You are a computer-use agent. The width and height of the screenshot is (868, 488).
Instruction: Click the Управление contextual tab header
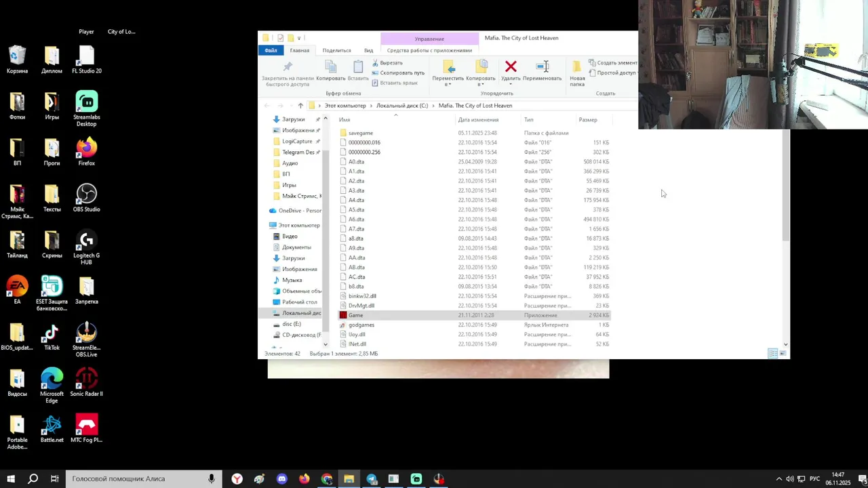pos(429,39)
